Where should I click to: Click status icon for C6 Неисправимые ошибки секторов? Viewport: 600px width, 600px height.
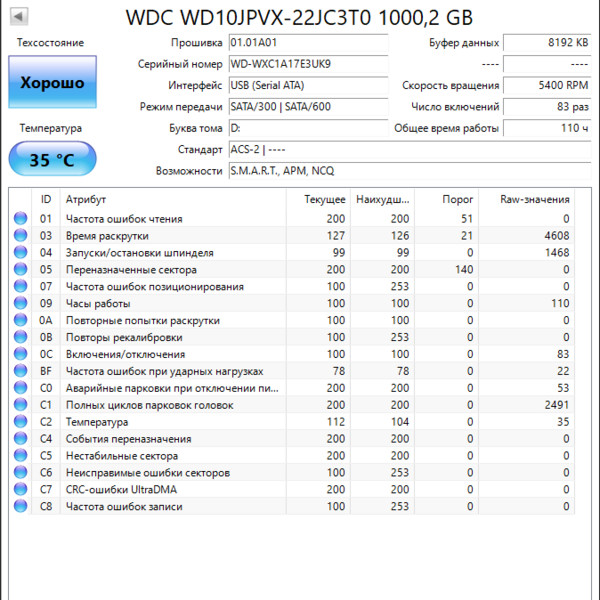click(20, 472)
